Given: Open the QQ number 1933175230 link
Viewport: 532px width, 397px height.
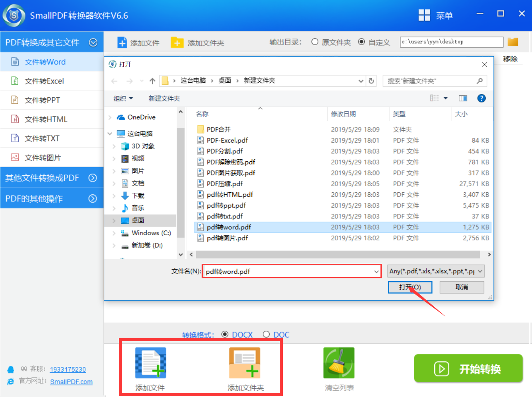Looking at the screenshot, I should click(x=68, y=369).
